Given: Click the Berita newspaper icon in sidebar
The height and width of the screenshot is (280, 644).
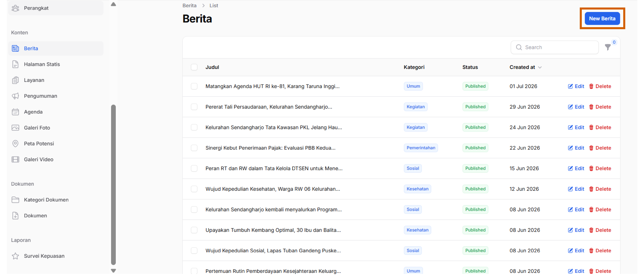Looking at the screenshot, I should (x=15, y=48).
